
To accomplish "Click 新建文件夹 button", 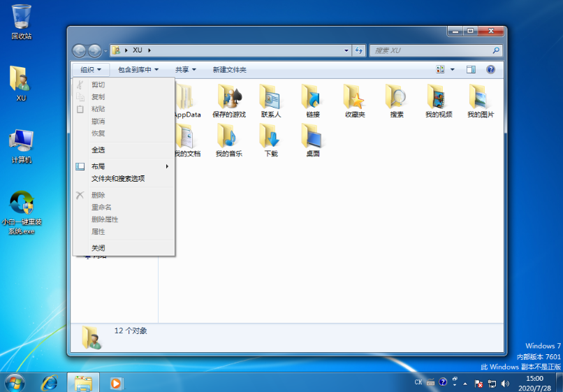I will click(x=229, y=70).
